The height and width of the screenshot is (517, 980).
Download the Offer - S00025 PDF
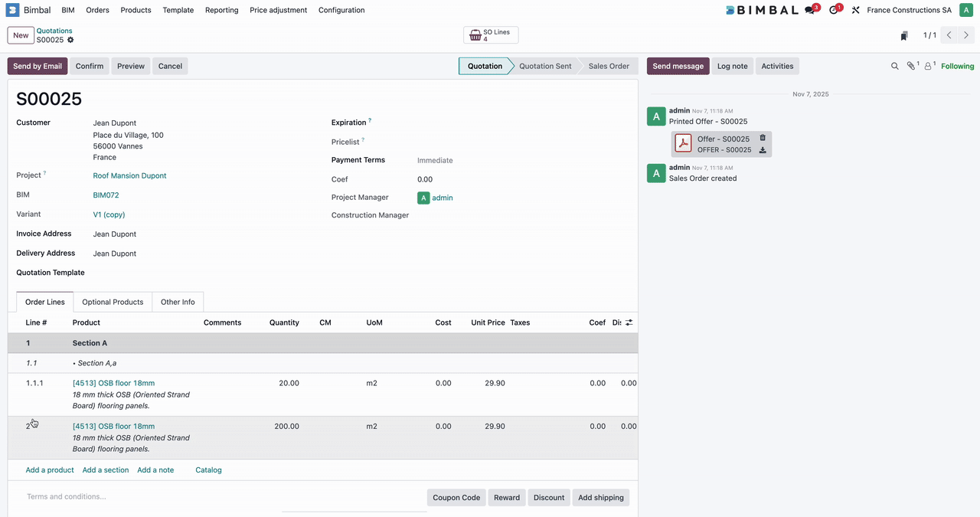763,150
